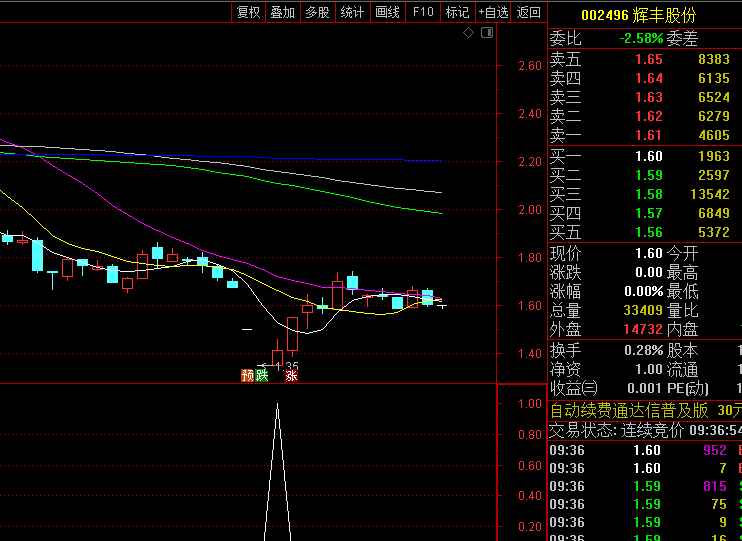Click the 复权 toolbar button
The width and height of the screenshot is (742, 541).
click(x=248, y=12)
